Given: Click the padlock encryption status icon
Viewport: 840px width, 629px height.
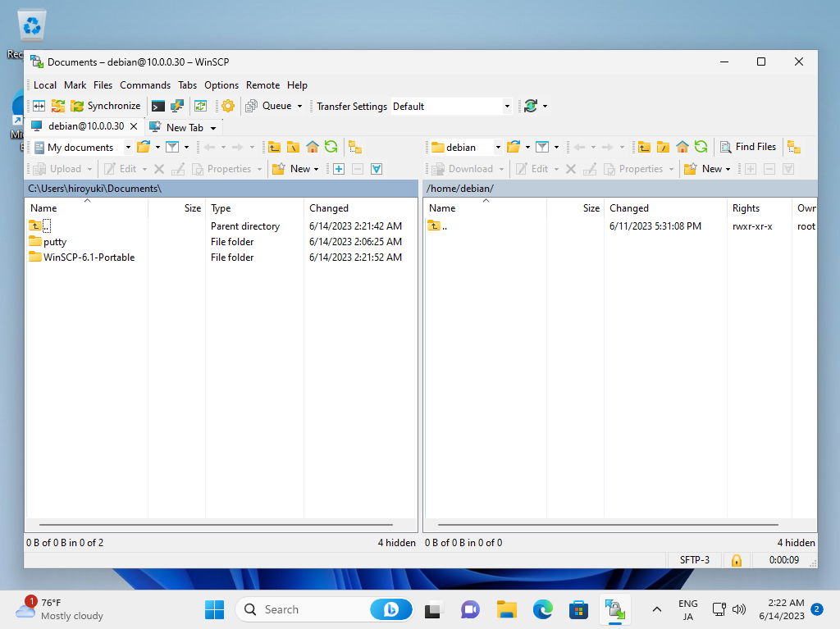Looking at the screenshot, I should tap(737, 560).
